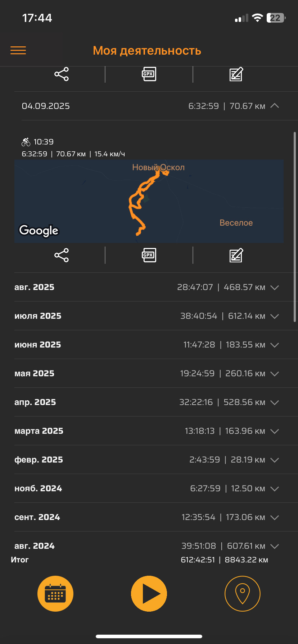Expand июля 2025 month
Image resolution: width=298 pixels, height=644 pixels.
[x=275, y=316]
